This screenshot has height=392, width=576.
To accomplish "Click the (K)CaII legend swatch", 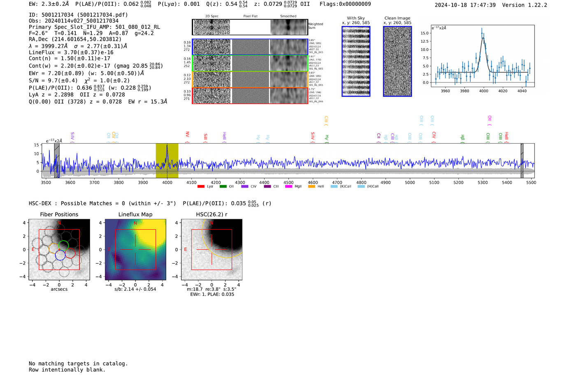I will [x=334, y=186].
